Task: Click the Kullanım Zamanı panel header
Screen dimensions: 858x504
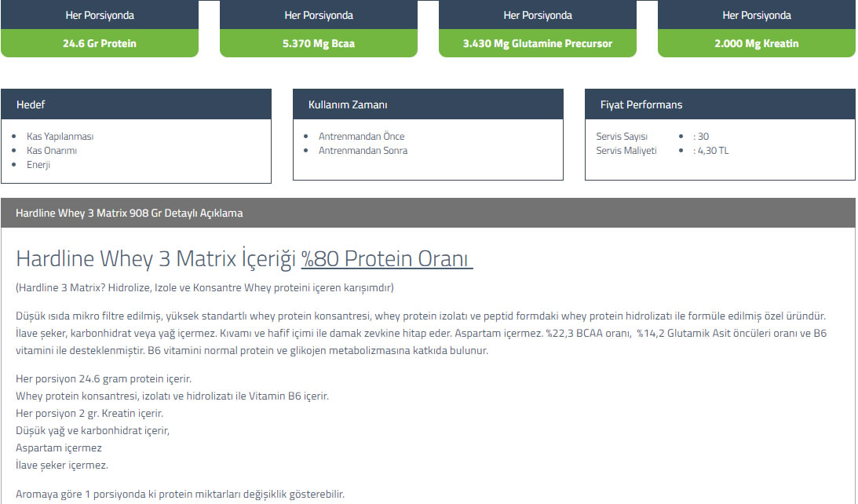Action: pyautogui.click(x=428, y=104)
